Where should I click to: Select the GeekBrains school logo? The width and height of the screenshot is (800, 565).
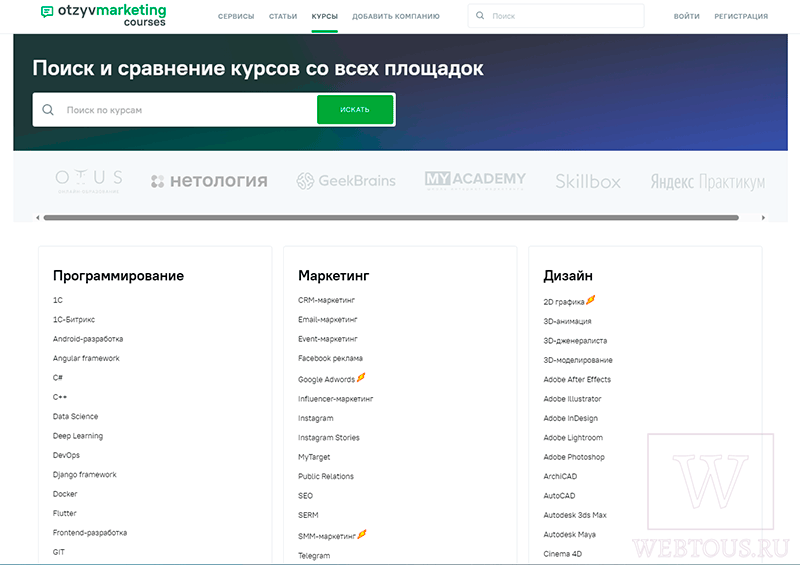(x=346, y=181)
